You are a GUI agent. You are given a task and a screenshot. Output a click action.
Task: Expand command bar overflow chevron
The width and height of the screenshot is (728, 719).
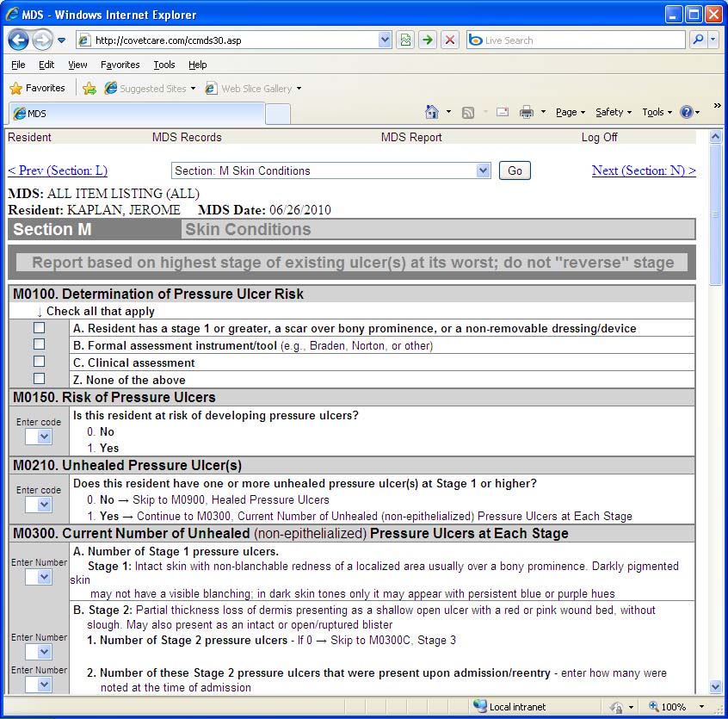(x=718, y=105)
